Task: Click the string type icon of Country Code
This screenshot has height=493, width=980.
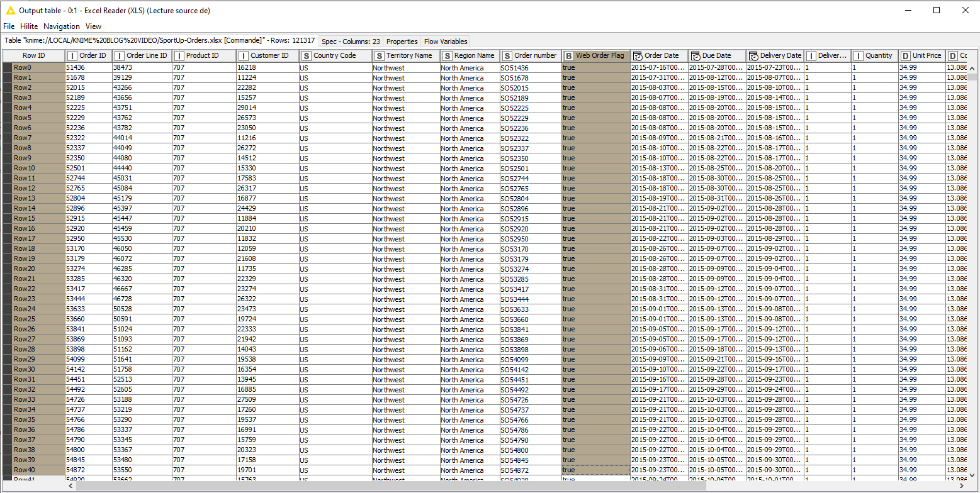Action: point(306,56)
